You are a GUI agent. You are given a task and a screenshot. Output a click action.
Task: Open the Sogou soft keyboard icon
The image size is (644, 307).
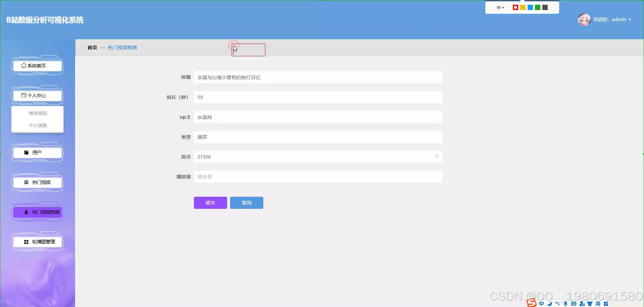point(573,303)
